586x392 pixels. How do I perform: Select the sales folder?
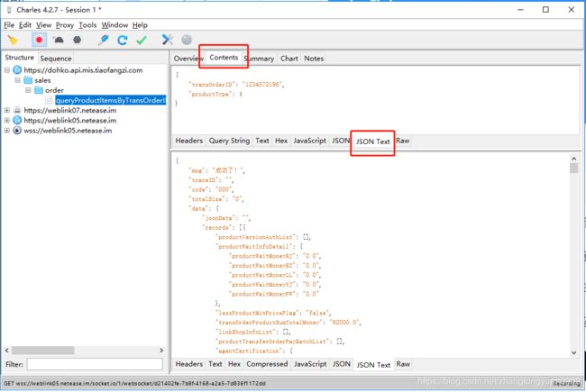pos(42,80)
